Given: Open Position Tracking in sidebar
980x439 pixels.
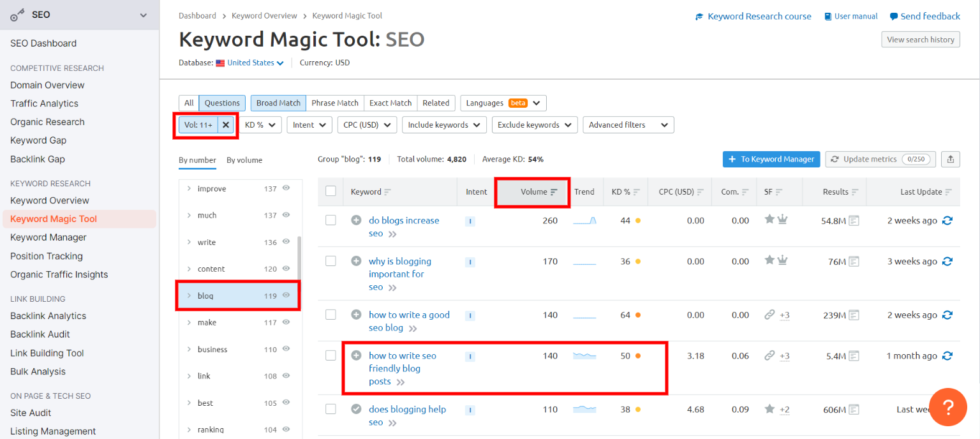Looking at the screenshot, I should click(47, 256).
